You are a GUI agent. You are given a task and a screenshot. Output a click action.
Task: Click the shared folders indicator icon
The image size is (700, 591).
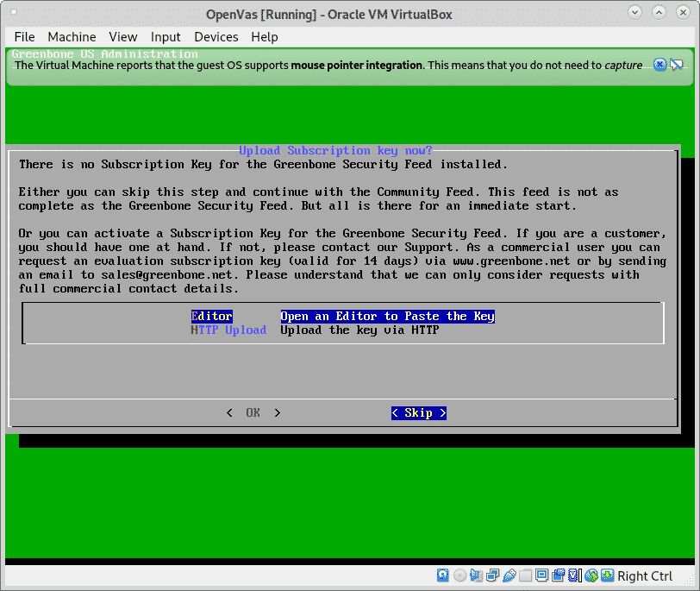526,575
